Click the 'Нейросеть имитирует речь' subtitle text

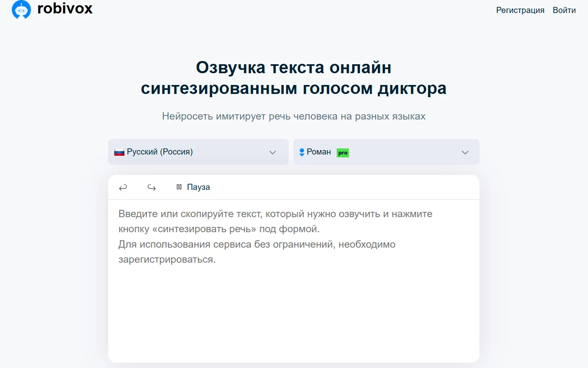pos(294,116)
